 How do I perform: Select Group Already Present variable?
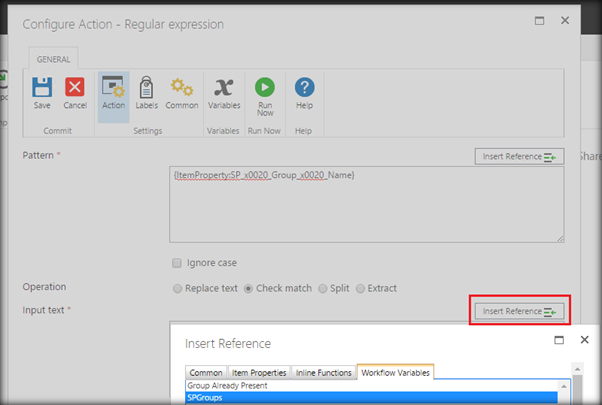click(372, 386)
